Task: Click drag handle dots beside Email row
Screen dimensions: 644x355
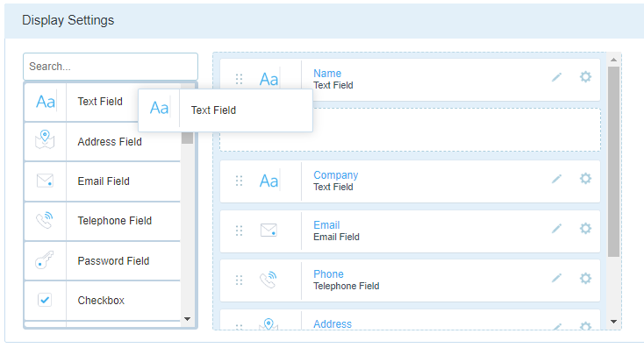Action: tap(239, 231)
